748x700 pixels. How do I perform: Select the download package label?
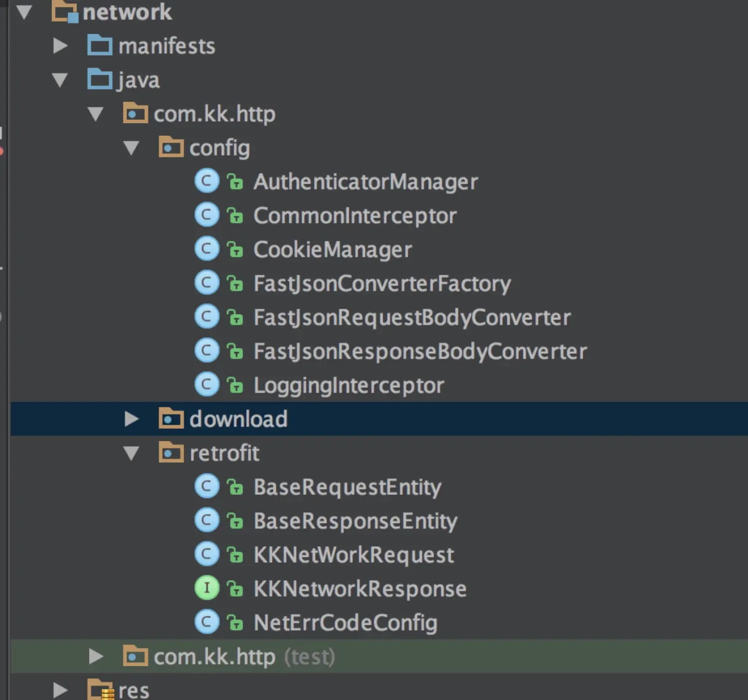click(238, 419)
